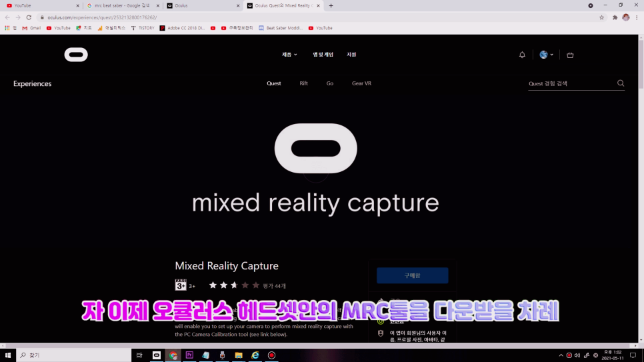644x362 pixels.
Task: Expand the 제품 menu dropdown
Action: 289,55
